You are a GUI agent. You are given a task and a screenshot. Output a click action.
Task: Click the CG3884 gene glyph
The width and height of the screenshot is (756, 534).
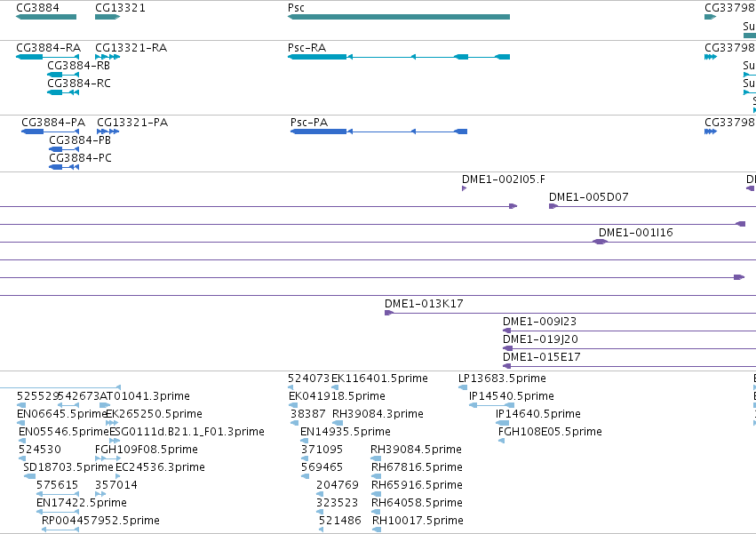[x=46, y=17]
